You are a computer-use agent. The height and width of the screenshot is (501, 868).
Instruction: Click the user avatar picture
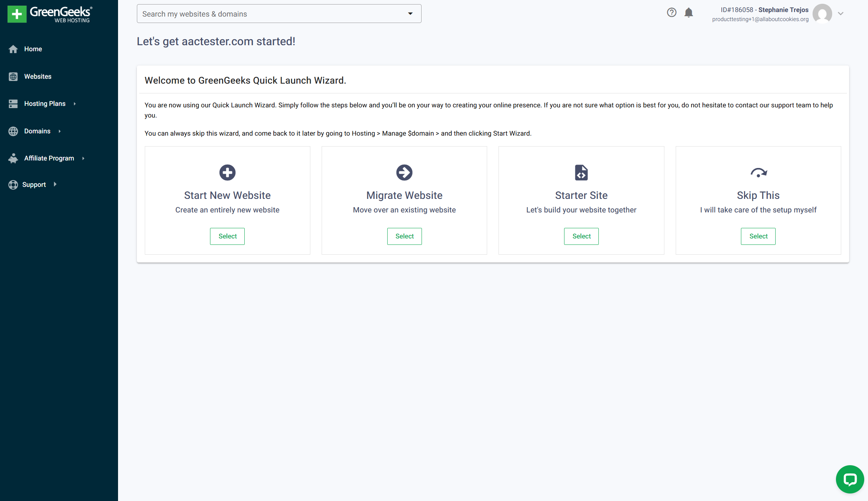click(x=822, y=14)
